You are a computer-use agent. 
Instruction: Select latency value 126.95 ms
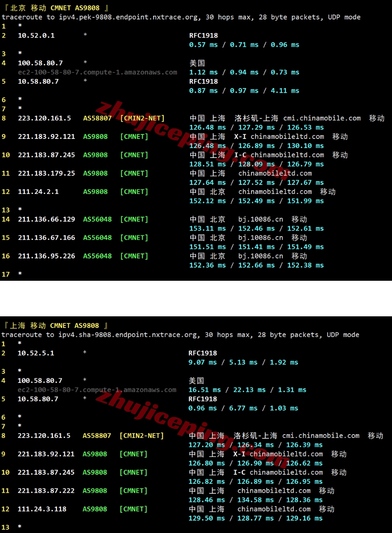pyautogui.click(x=304, y=481)
